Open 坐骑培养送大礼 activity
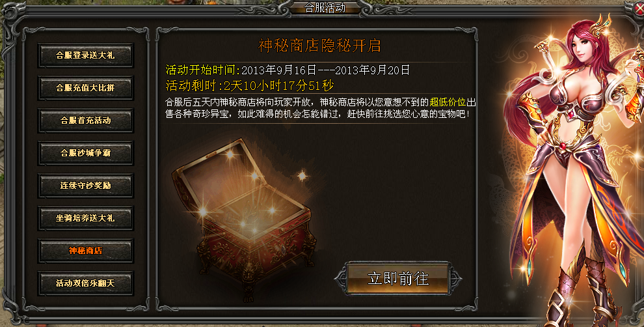Screen dimensions: 644x327 coord(85,218)
